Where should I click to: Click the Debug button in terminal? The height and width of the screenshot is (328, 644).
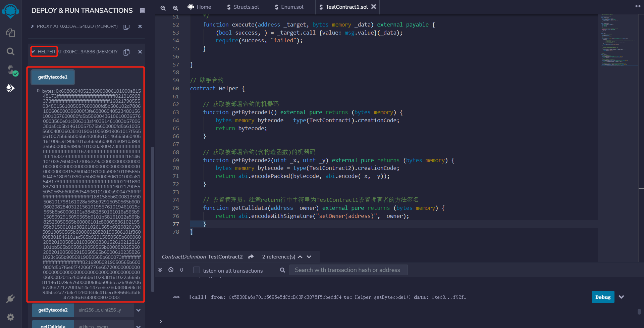coord(603,297)
